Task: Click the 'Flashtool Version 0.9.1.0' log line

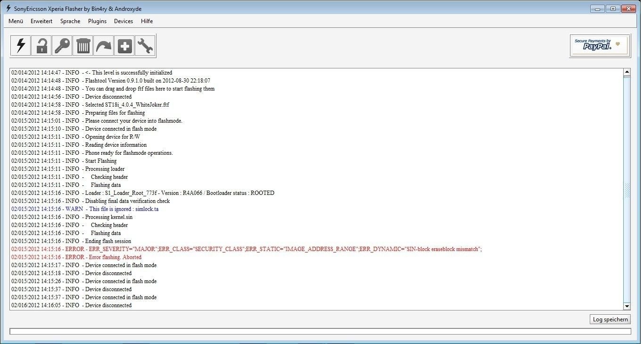Action: pos(111,81)
